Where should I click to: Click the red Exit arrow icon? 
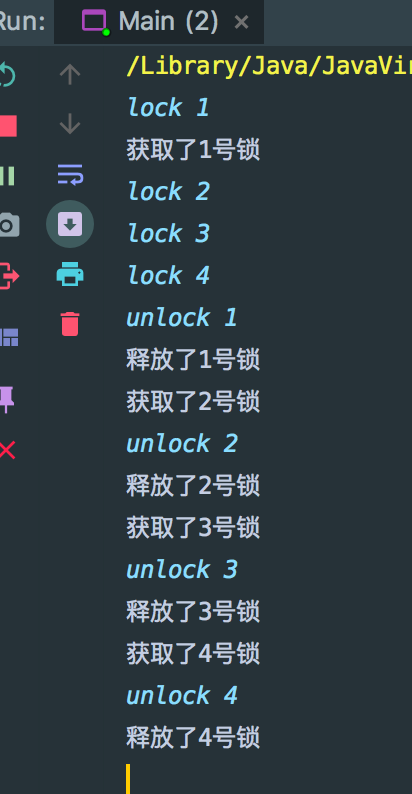click(9, 276)
